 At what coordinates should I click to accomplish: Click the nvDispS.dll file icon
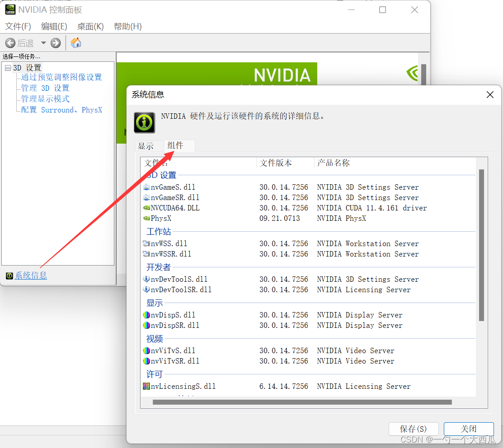coord(146,315)
